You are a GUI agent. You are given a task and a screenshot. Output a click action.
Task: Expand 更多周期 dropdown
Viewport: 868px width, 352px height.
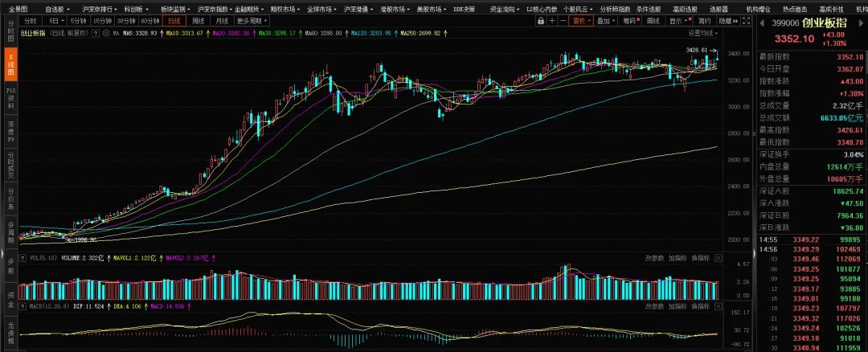(x=252, y=21)
